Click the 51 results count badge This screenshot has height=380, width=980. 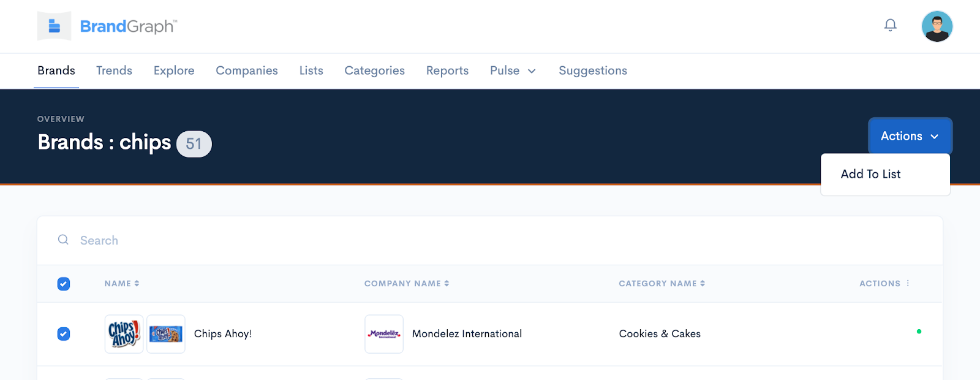pos(194,144)
